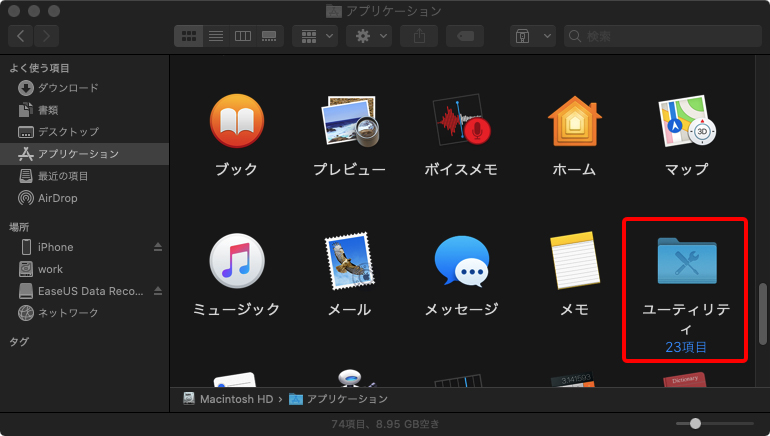Select ダウンロード in the sidebar
Image resolution: width=770 pixels, height=436 pixels.
pyautogui.click(x=67, y=88)
